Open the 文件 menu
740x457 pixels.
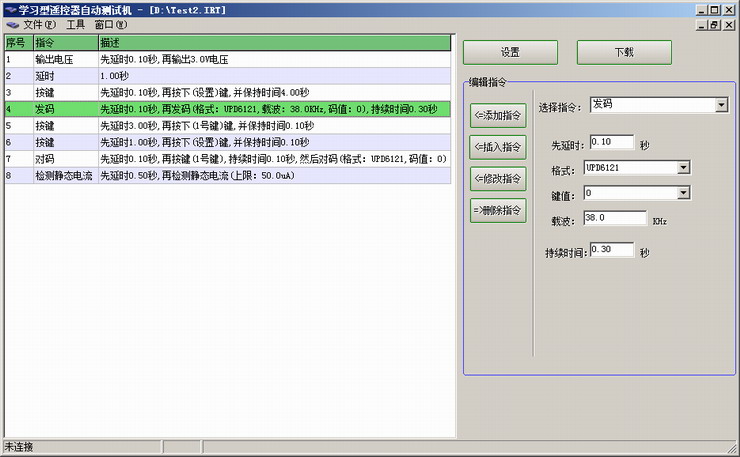[40, 24]
